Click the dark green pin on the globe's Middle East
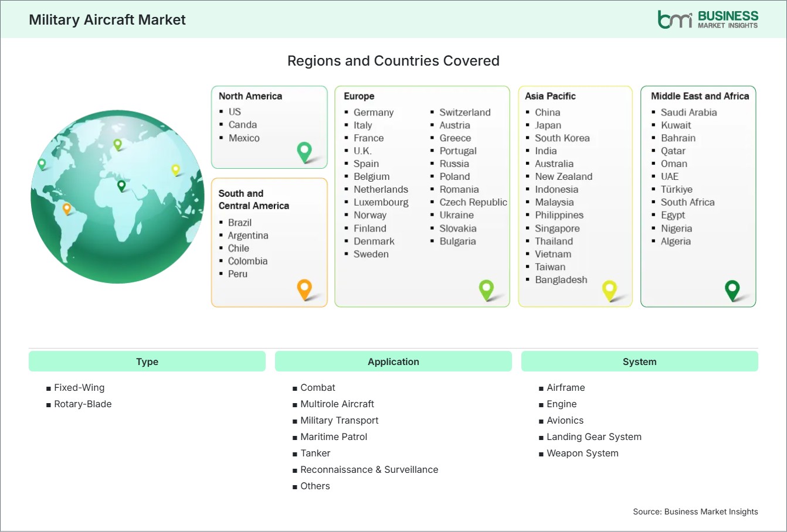The width and height of the screenshot is (787, 532). pos(121,186)
